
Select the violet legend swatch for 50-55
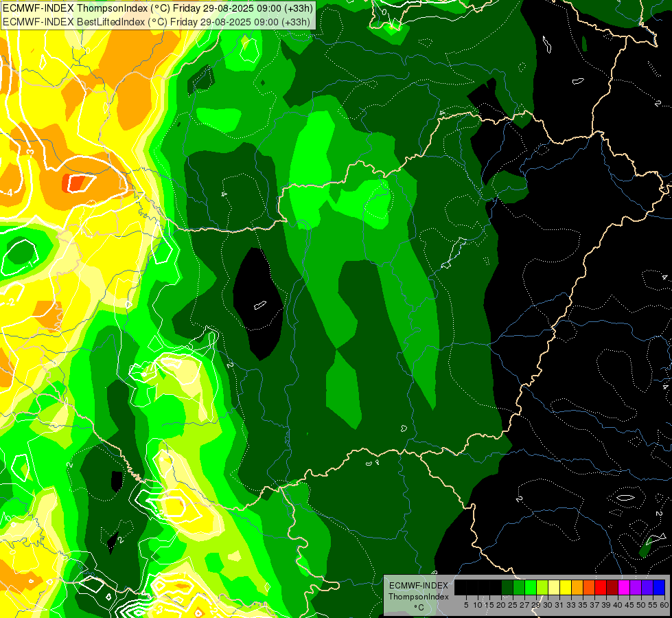pyautogui.click(x=647, y=587)
